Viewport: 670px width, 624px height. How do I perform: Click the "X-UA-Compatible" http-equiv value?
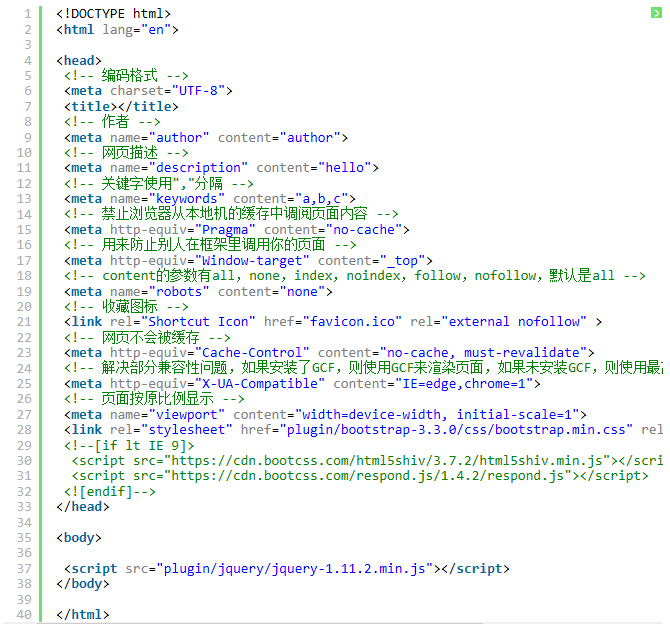click(259, 383)
